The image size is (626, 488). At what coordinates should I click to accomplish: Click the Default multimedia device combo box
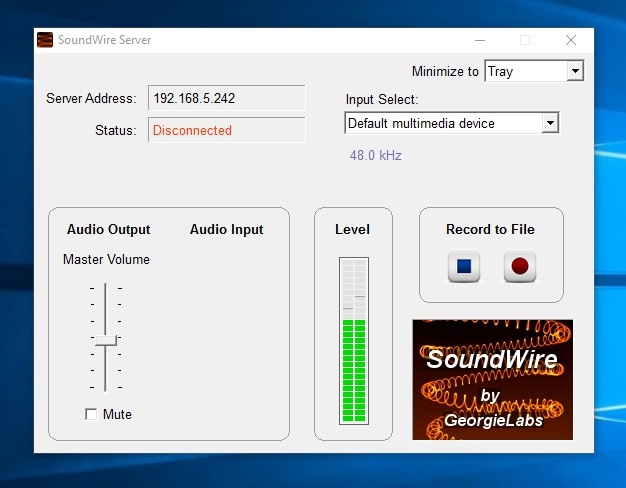pyautogui.click(x=452, y=123)
